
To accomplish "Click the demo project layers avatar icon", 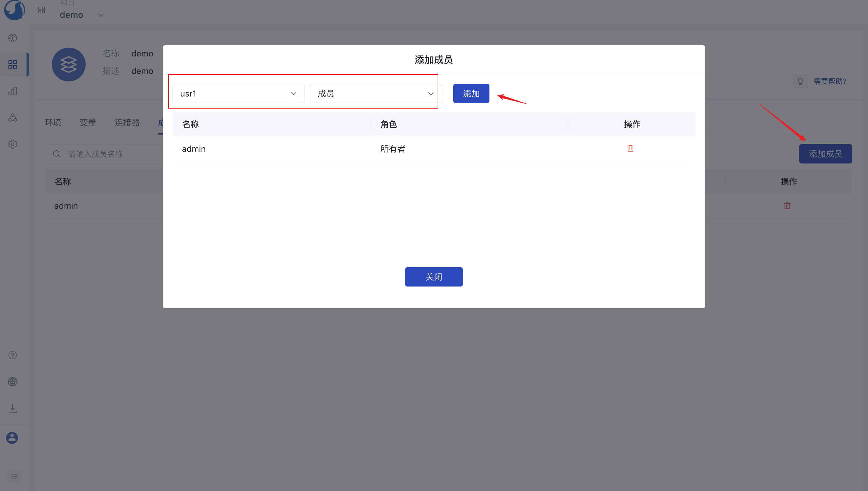I will tap(69, 65).
